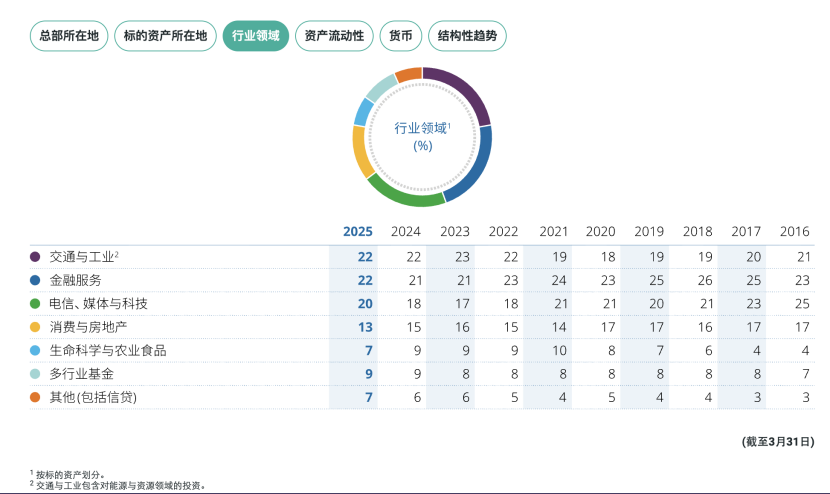Select the 总部所在地 tab

[x=69, y=36]
